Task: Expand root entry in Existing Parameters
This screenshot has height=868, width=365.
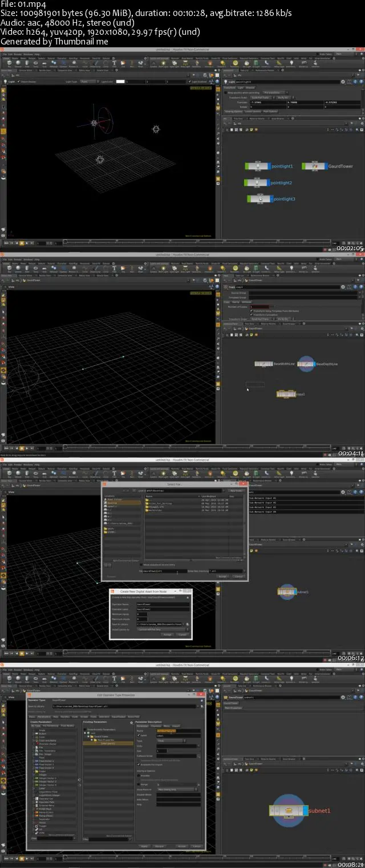Action: point(86,732)
